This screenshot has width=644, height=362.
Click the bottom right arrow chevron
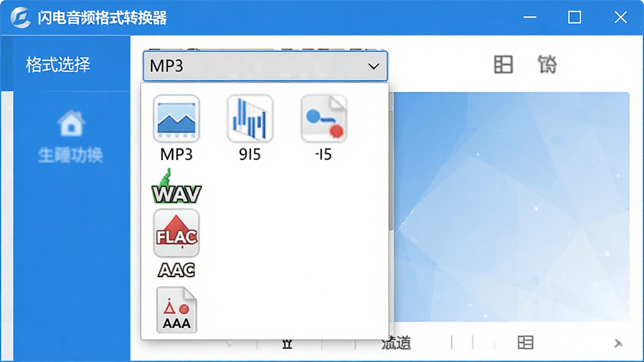click(x=618, y=343)
